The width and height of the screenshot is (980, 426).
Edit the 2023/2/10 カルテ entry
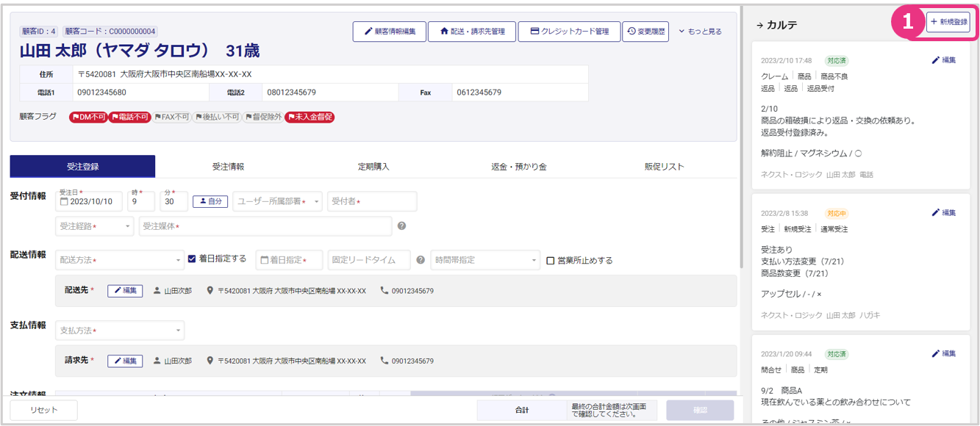[x=943, y=60]
